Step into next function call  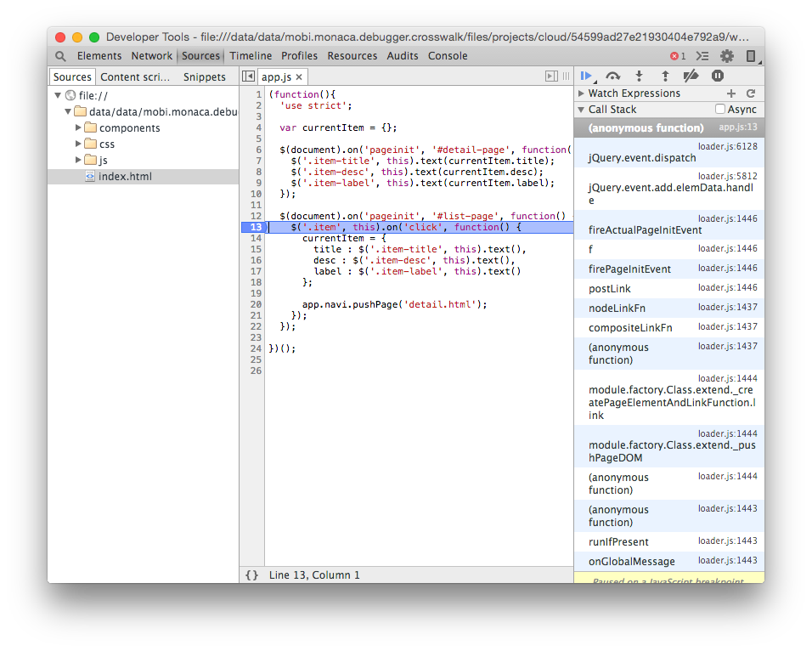(640, 76)
